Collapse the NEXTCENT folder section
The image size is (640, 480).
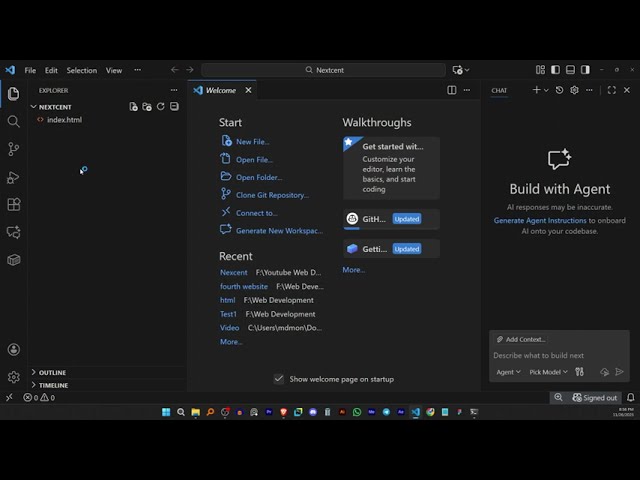[x=33, y=107]
